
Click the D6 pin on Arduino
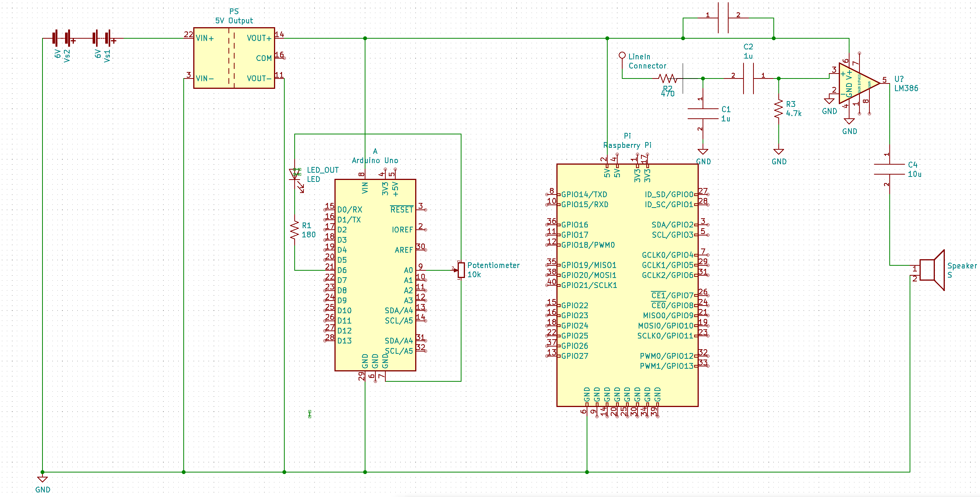(342, 270)
